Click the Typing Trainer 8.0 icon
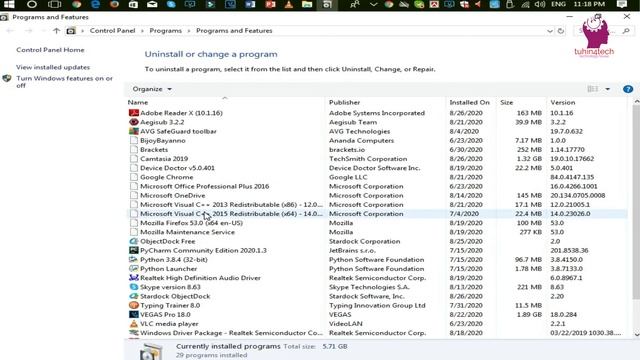This screenshot has height=360, width=640. pyautogui.click(x=133, y=305)
